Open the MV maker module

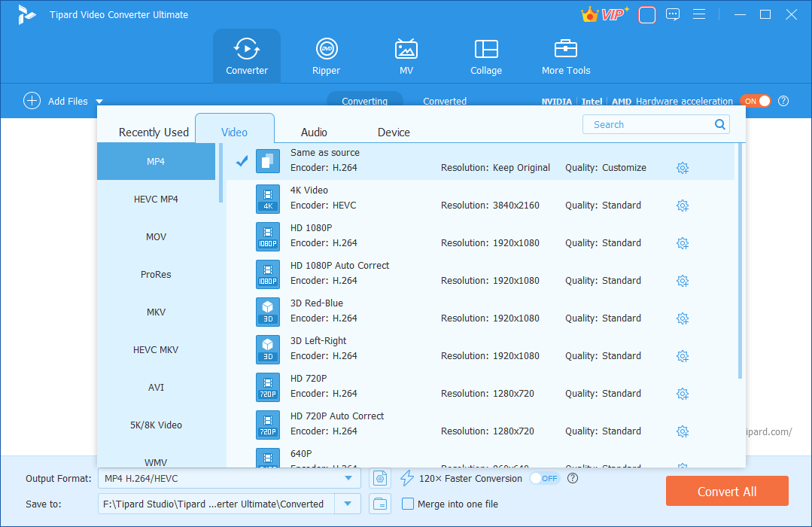pos(406,56)
